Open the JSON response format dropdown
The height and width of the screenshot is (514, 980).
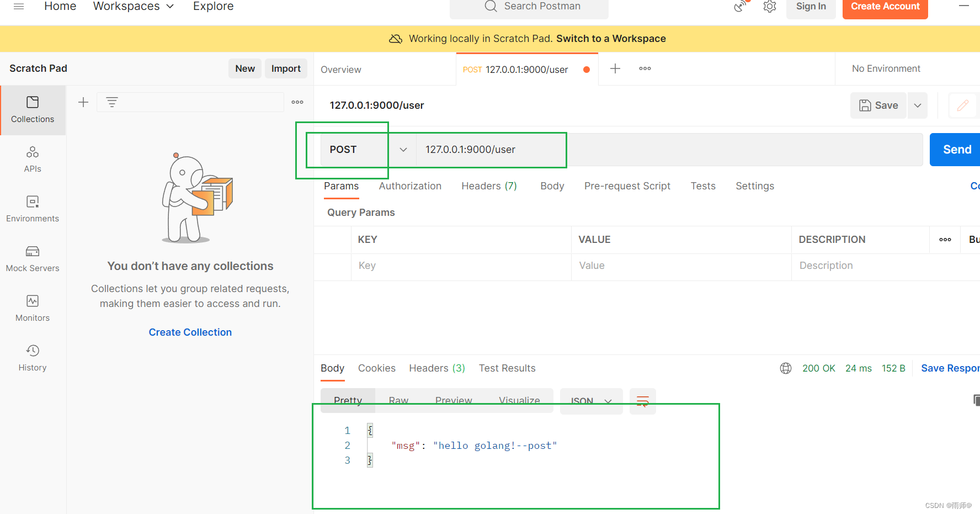[592, 401]
